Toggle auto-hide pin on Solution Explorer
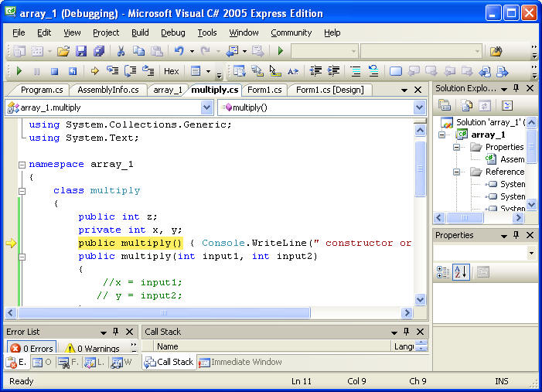Image resolution: width=542 pixels, height=392 pixels. coord(516,88)
